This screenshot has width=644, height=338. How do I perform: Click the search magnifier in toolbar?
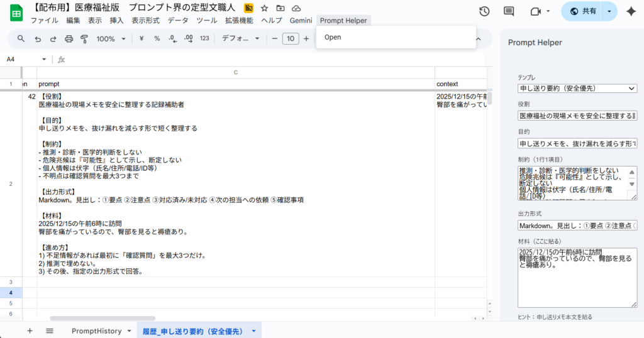[x=21, y=39]
